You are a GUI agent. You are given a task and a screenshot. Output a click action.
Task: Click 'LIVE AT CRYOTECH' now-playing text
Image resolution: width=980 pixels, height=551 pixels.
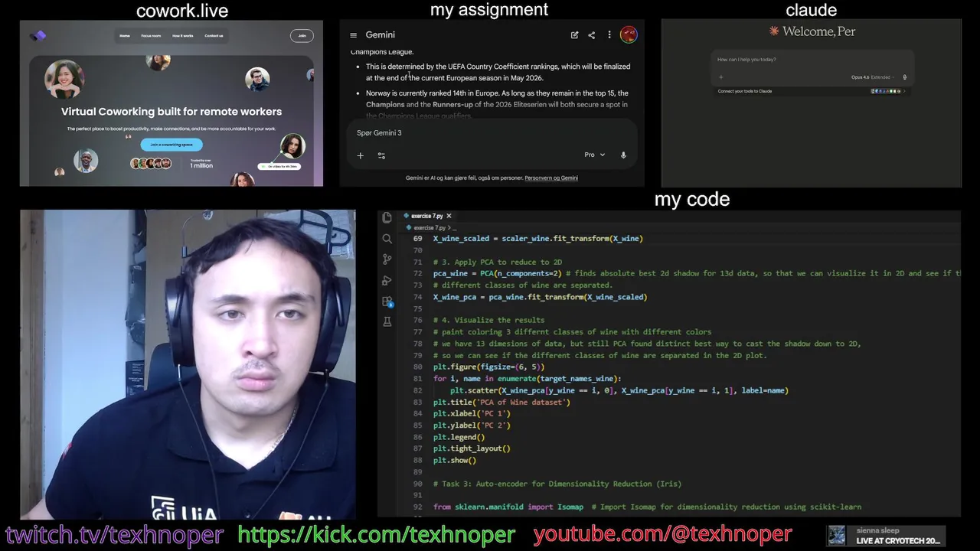click(897, 540)
